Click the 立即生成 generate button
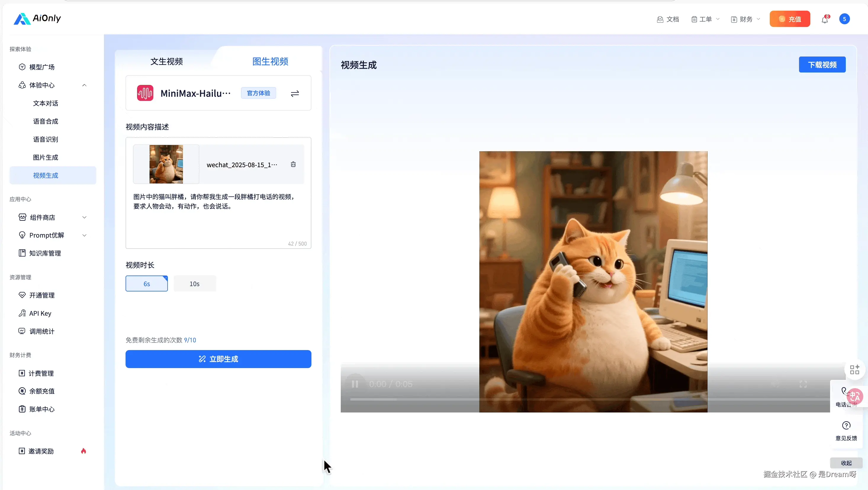Viewport: 868px width, 490px height. click(218, 359)
